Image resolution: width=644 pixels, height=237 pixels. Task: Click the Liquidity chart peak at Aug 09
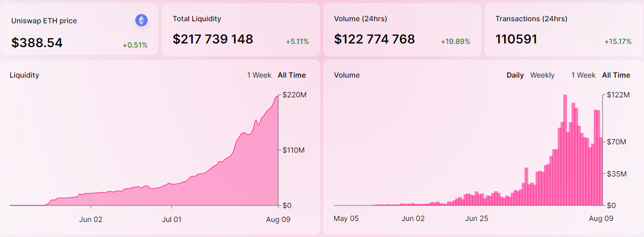click(x=277, y=97)
